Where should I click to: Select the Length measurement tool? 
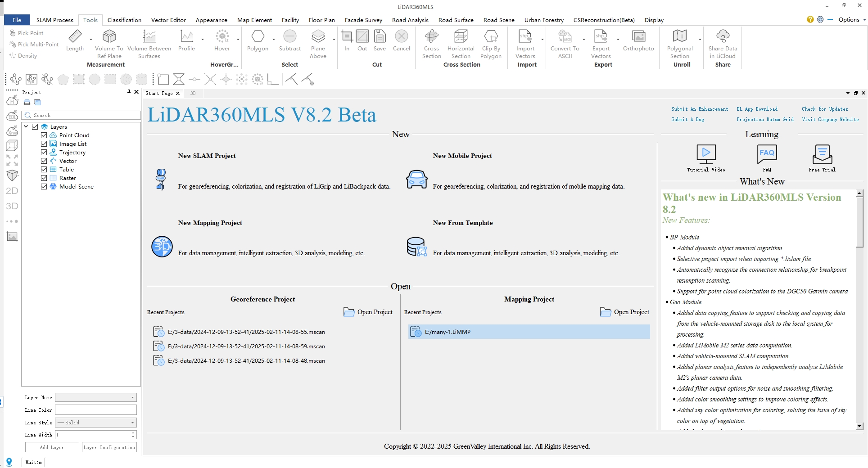point(75,40)
